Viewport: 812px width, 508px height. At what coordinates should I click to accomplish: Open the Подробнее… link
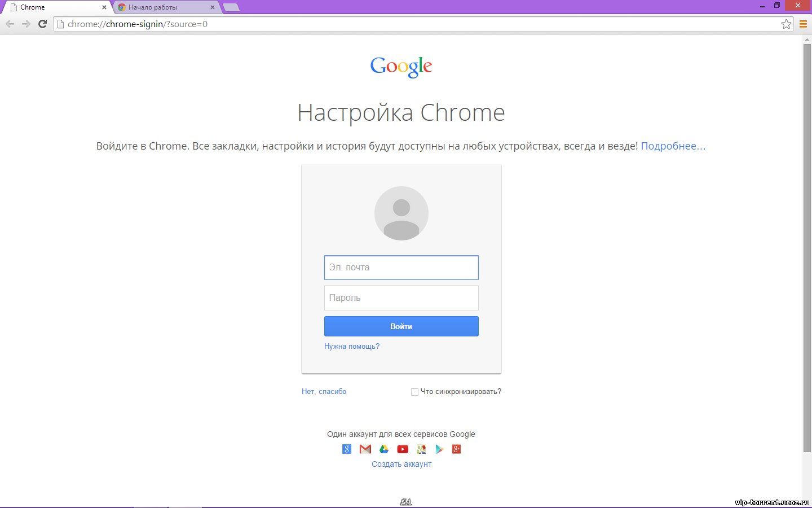tap(673, 146)
